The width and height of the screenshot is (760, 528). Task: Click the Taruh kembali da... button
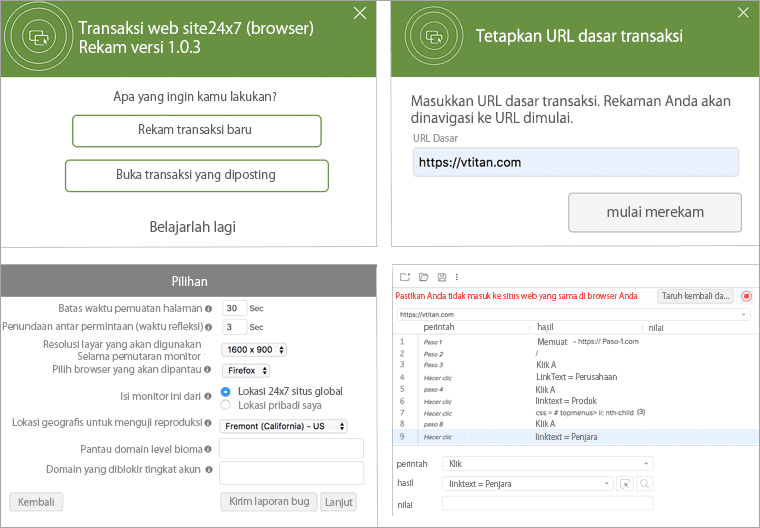pos(696,296)
